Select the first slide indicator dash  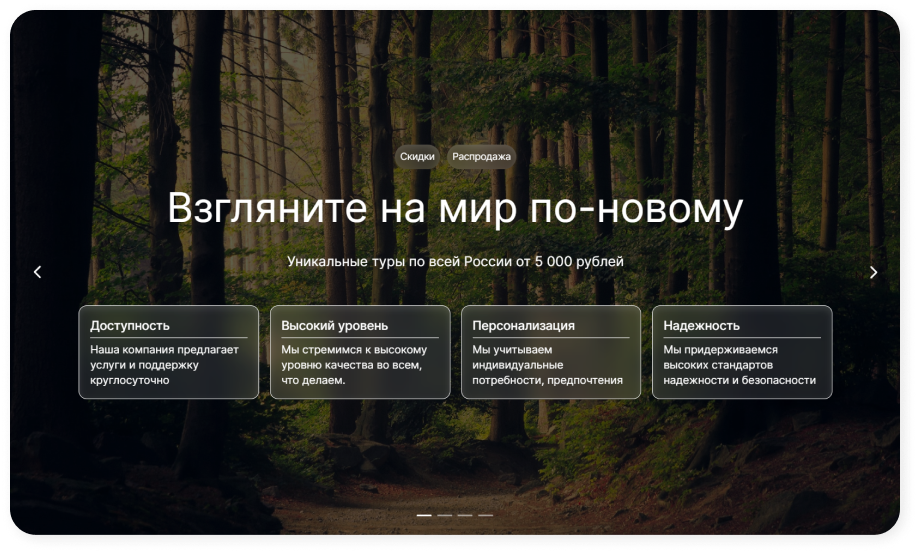(x=424, y=515)
